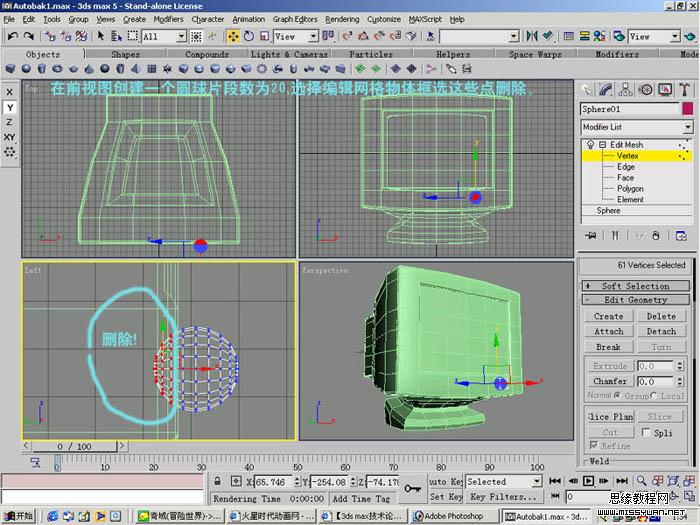Expand the Soft Selection rollout
The image size is (700, 525).
(x=636, y=286)
